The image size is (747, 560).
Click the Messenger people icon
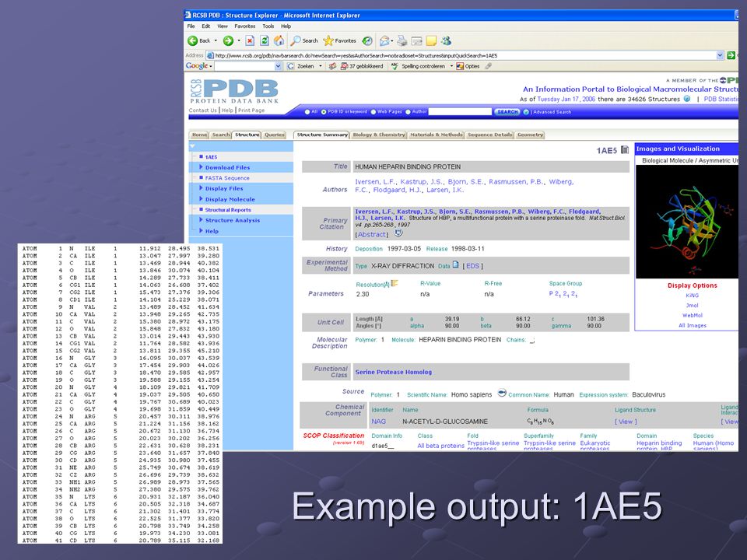(x=446, y=41)
